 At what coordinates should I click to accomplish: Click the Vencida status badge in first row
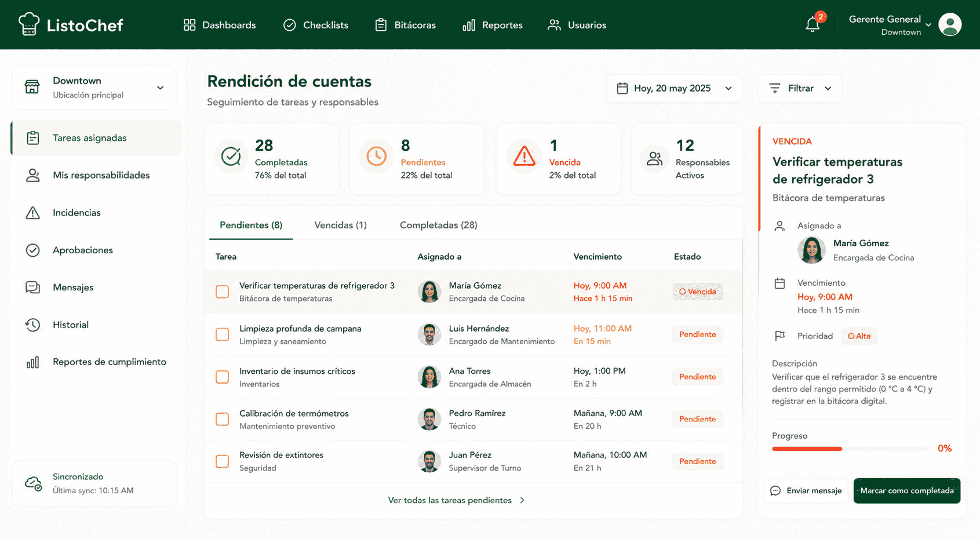(698, 292)
